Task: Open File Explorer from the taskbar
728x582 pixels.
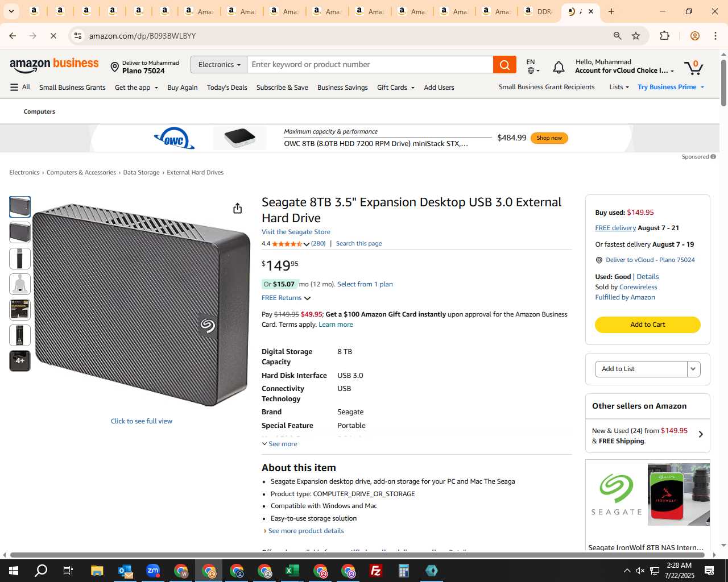Action: 97,571
